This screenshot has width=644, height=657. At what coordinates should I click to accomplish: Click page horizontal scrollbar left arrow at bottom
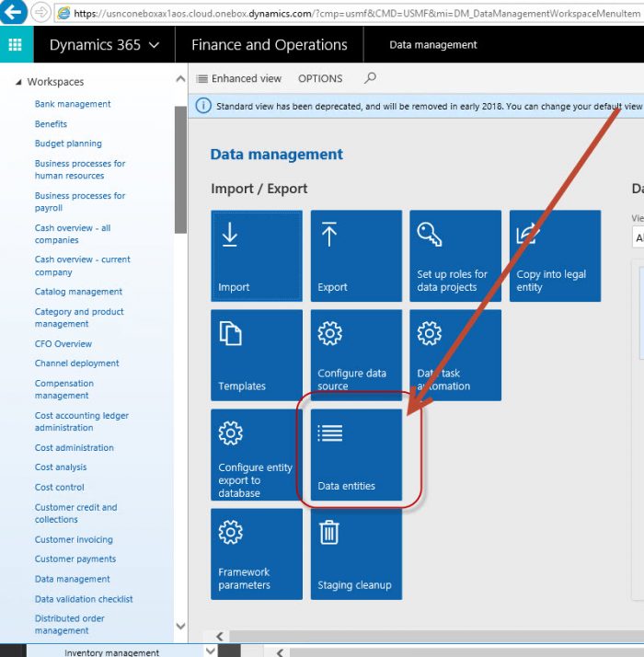pos(281,652)
